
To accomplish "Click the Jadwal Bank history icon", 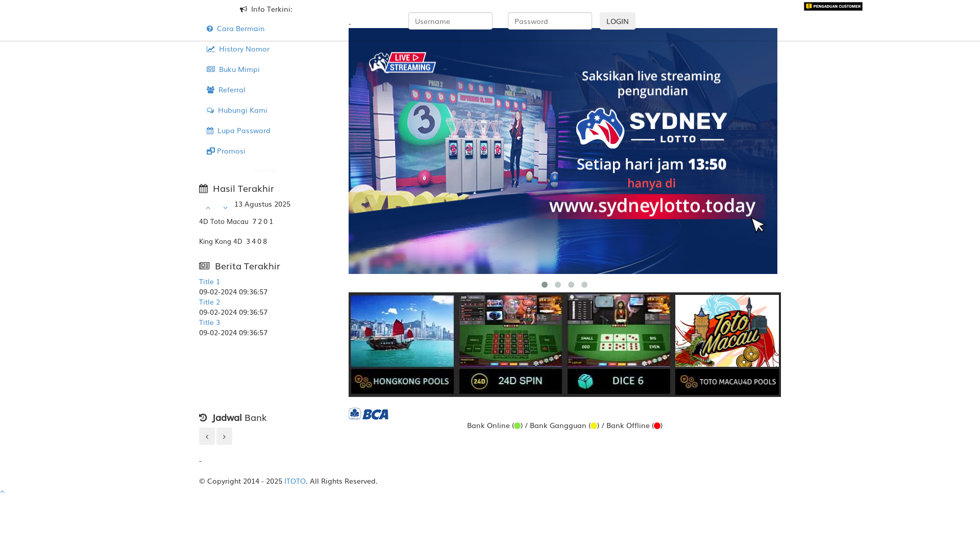I will (x=203, y=418).
